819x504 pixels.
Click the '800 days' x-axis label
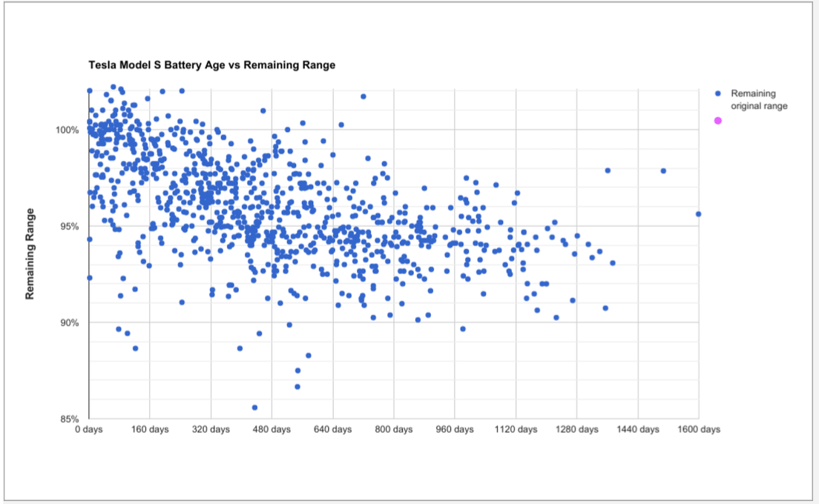[393, 430]
